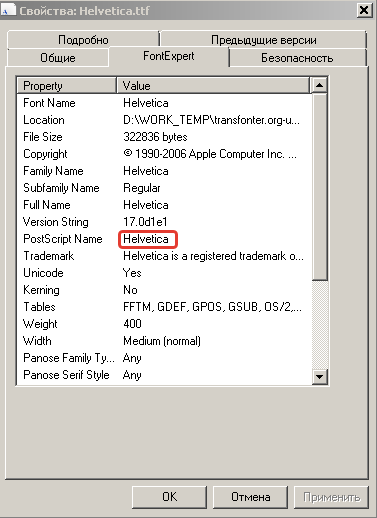Viewport: 377px width, 518px height.
Task: Click the registered trademark value text
Action: click(x=213, y=256)
